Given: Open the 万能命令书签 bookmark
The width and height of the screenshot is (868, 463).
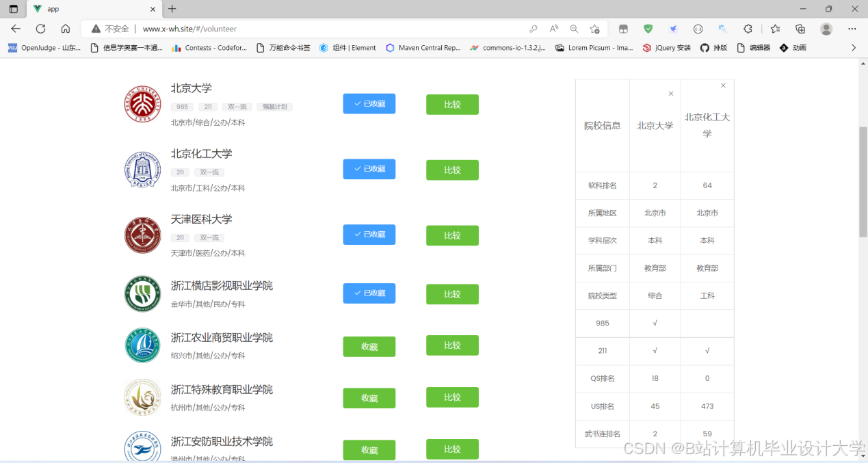Looking at the screenshot, I should pos(283,48).
